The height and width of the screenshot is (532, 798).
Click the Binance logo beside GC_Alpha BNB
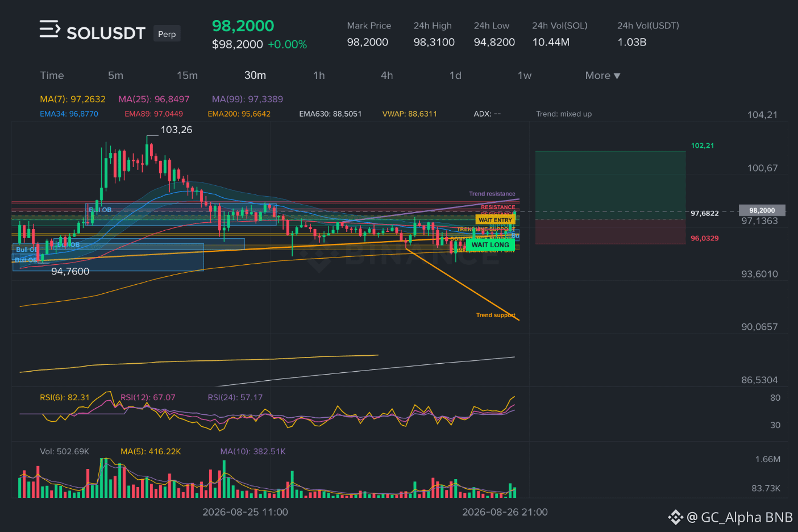(x=675, y=517)
